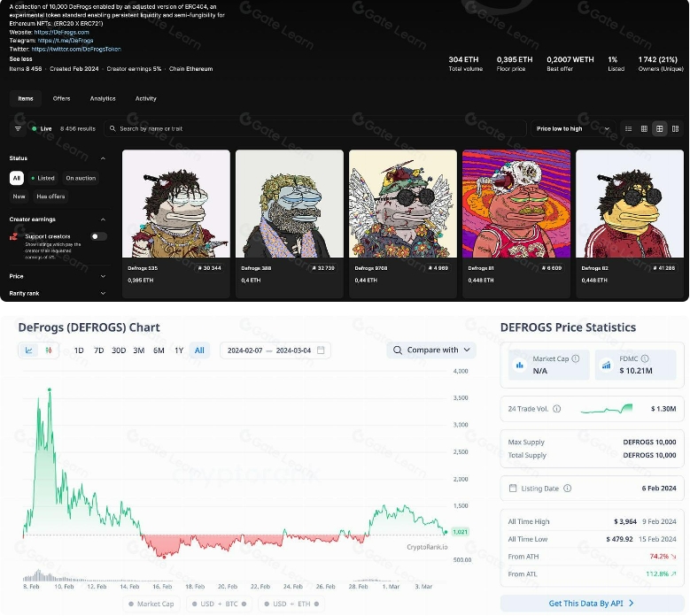Open the filter panel icon beside Live
This screenshot has height=616, width=690.
(x=18, y=129)
